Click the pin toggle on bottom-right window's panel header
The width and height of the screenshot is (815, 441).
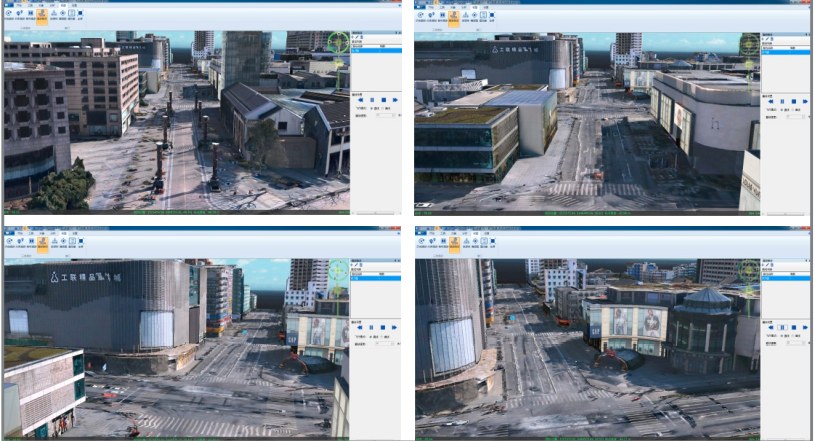[x=806, y=260]
